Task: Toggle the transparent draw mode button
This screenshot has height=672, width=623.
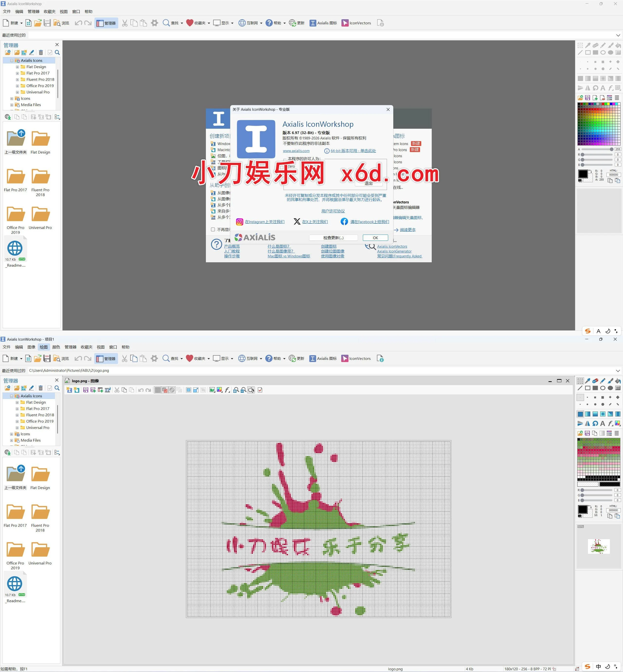Action: 172,390
